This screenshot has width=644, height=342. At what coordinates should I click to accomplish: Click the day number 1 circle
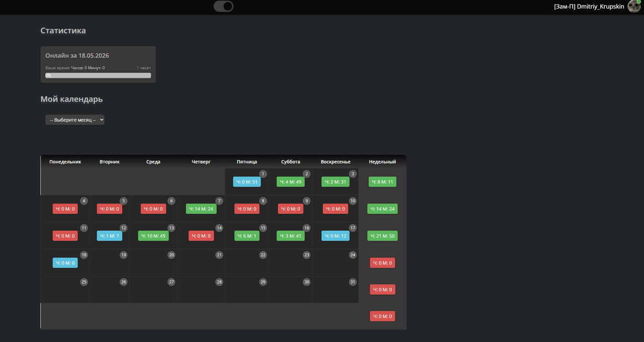(x=263, y=174)
